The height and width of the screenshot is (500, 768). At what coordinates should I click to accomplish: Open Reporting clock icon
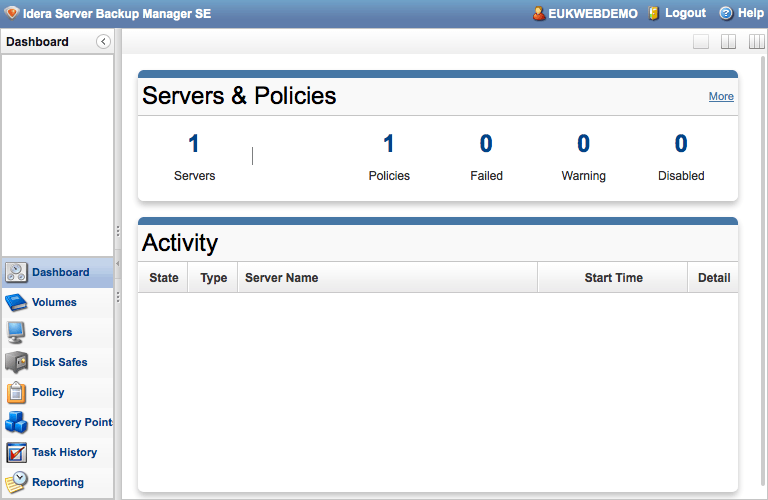point(16,482)
